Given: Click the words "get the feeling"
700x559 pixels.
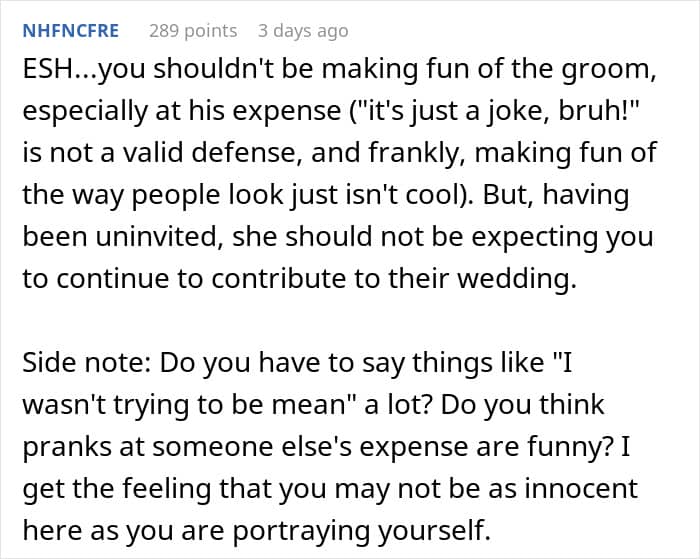Looking at the screenshot, I should [x=117, y=488].
